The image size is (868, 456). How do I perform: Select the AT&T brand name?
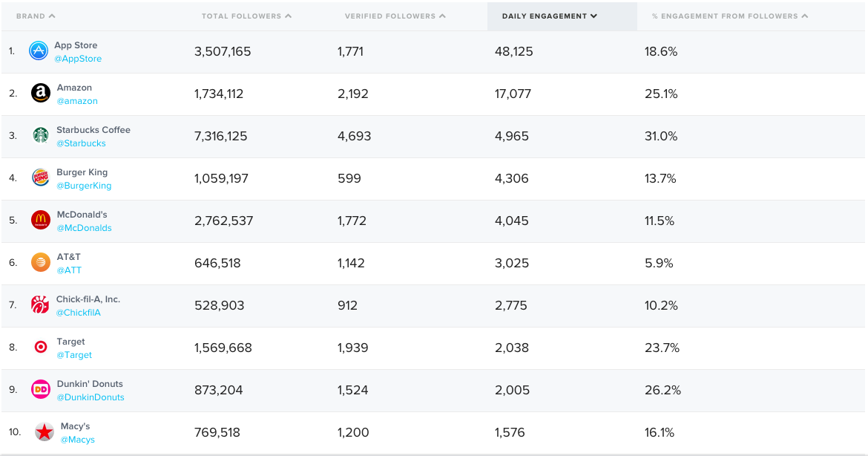pyautogui.click(x=69, y=256)
